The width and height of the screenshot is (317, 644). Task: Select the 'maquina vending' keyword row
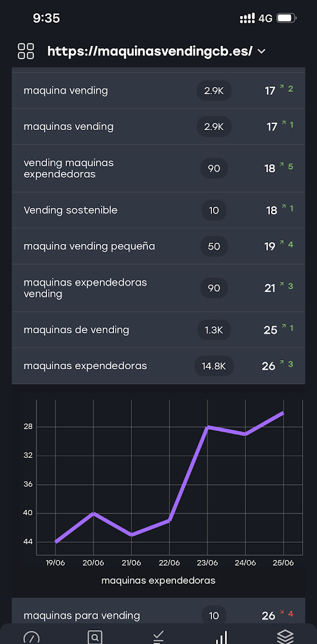(x=158, y=91)
